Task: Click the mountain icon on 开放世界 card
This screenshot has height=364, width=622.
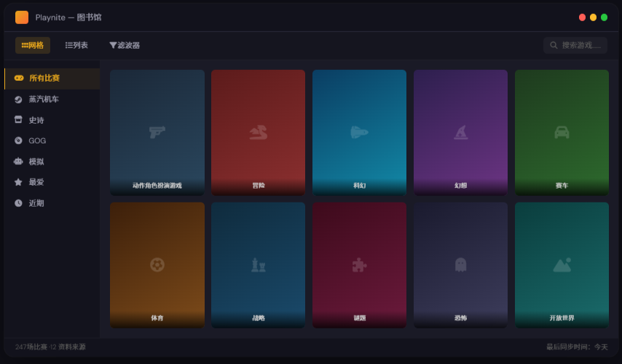Action: coord(562,264)
